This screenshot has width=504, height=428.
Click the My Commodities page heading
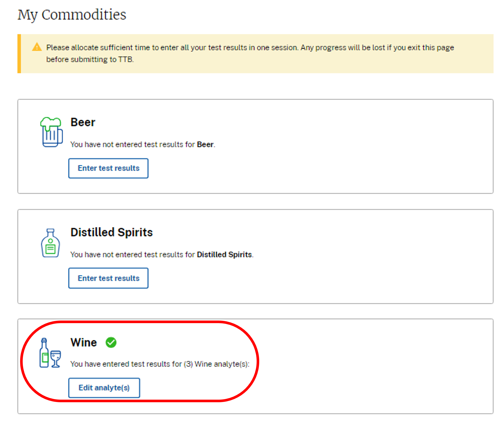[72, 15]
